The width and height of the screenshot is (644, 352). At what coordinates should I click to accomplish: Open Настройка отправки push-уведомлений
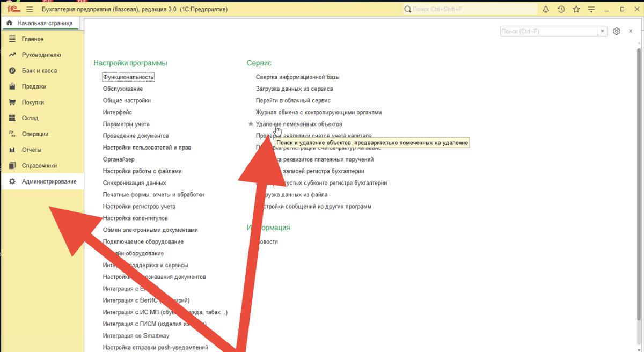(x=156, y=348)
